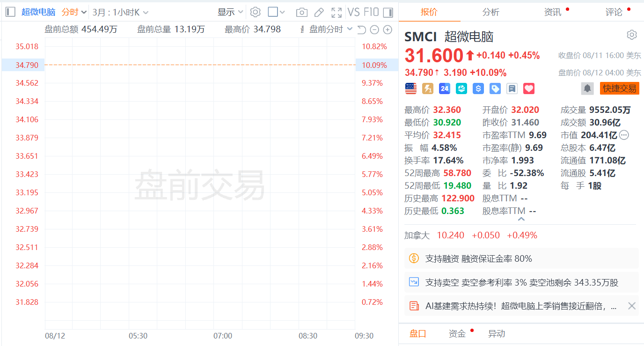
Task: Click the blue price tag icon
Action: (495, 88)
